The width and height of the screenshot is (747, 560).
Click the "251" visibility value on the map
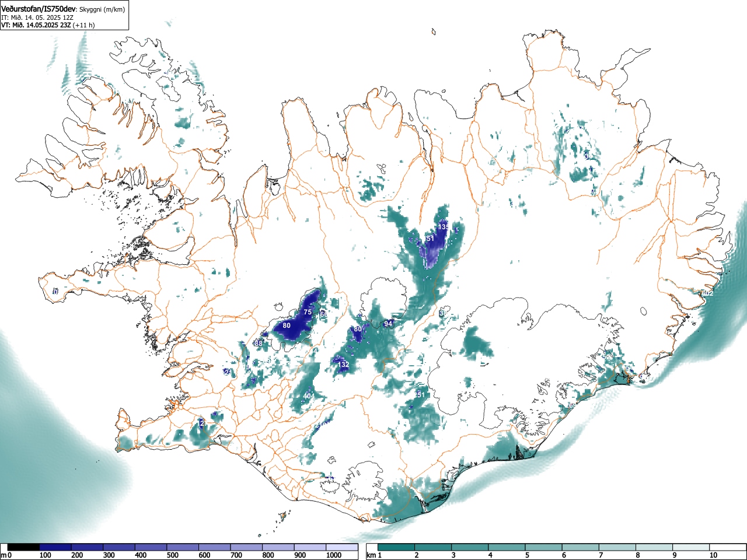click(418, 395)
